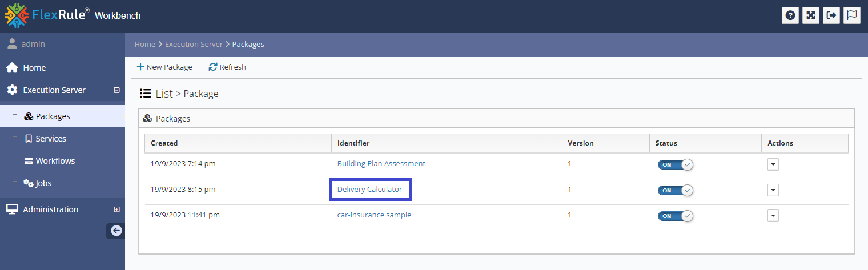
Task: Click the admin user avatar icon
Action: [11, 44]
